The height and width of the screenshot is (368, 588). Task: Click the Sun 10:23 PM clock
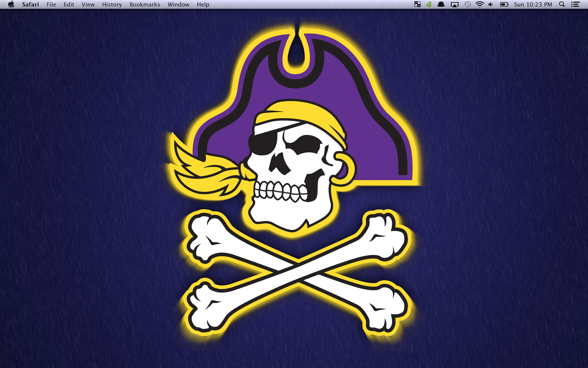pyautogui.click(x=533, y=4)
